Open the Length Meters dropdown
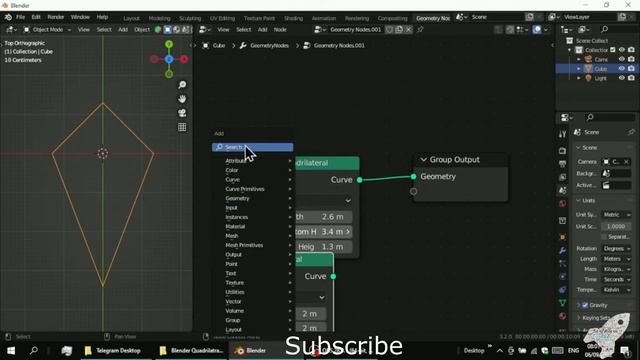 click(x=616, y=259)
